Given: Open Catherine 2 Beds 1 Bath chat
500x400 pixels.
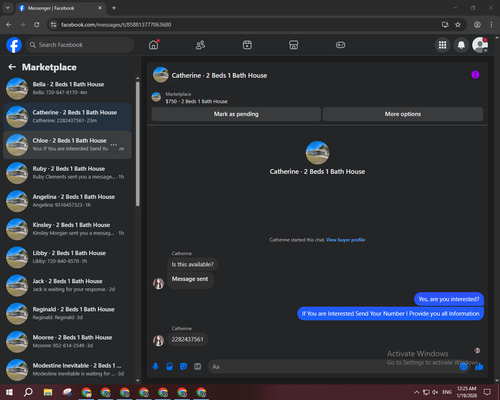Looking at the screenshot, I should point(67,117).
